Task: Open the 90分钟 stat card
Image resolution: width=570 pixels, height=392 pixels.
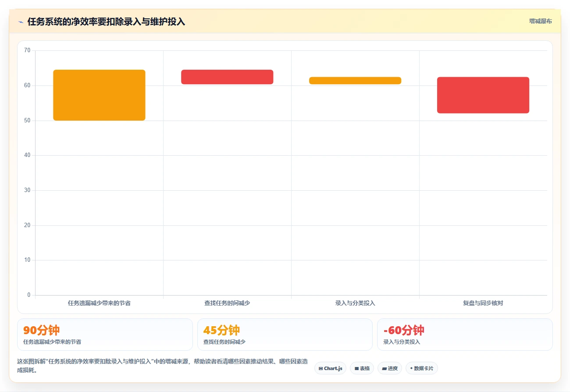Action: (105, 335)
